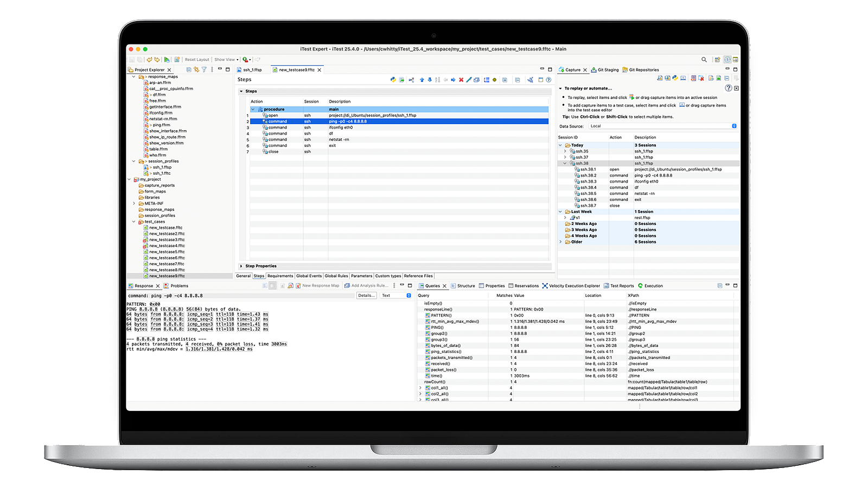Click the Python icon in Capture toolbar
This screenshot has height=488, width=868.
(675, 78)
